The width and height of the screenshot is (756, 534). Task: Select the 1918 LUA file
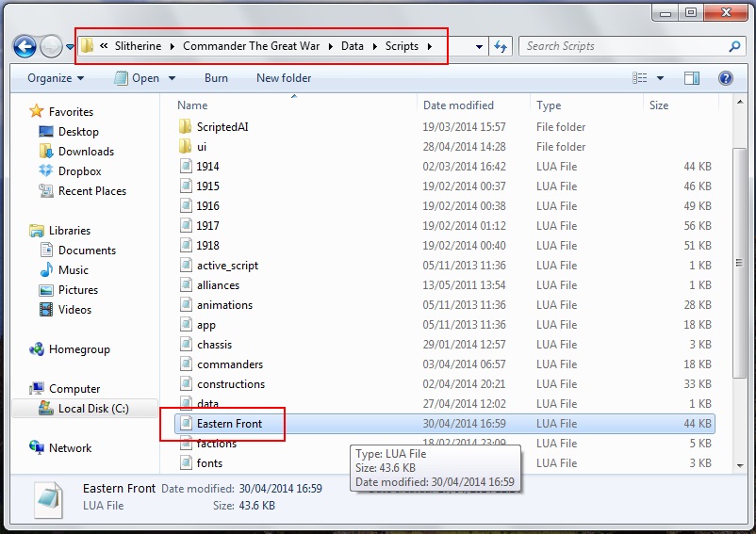pos(207,246)
